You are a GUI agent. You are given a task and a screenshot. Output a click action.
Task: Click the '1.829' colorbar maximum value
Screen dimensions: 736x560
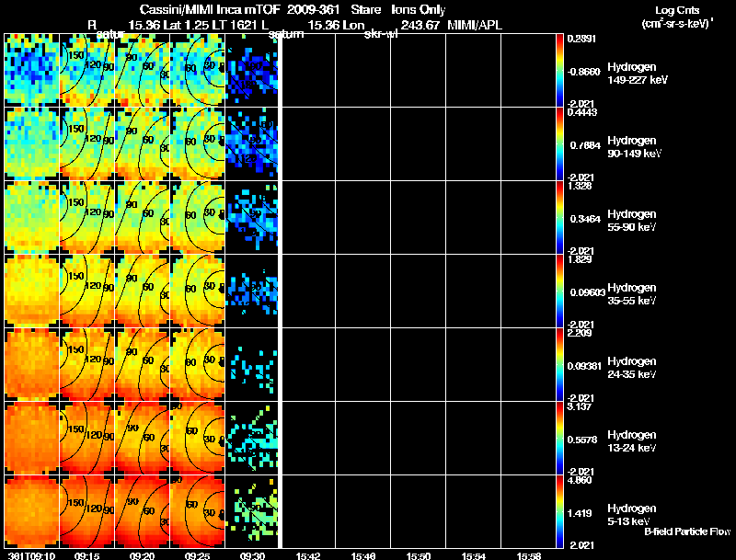click(580, 259)
